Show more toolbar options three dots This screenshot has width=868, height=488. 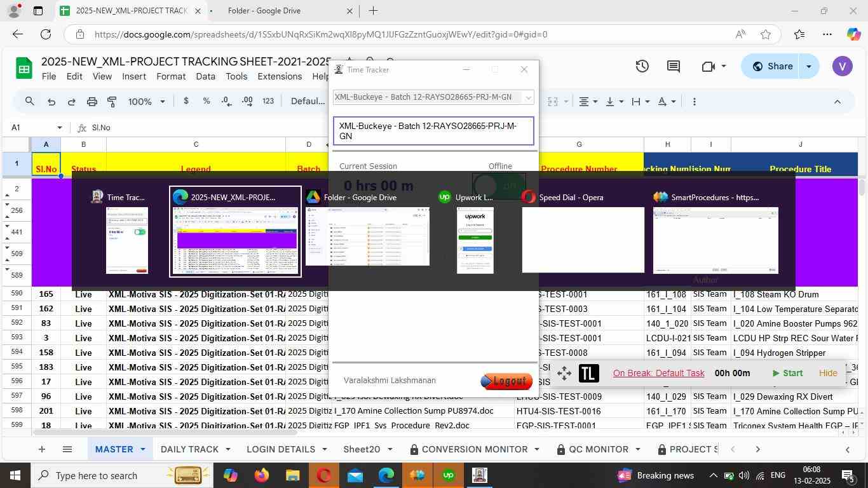695,102
